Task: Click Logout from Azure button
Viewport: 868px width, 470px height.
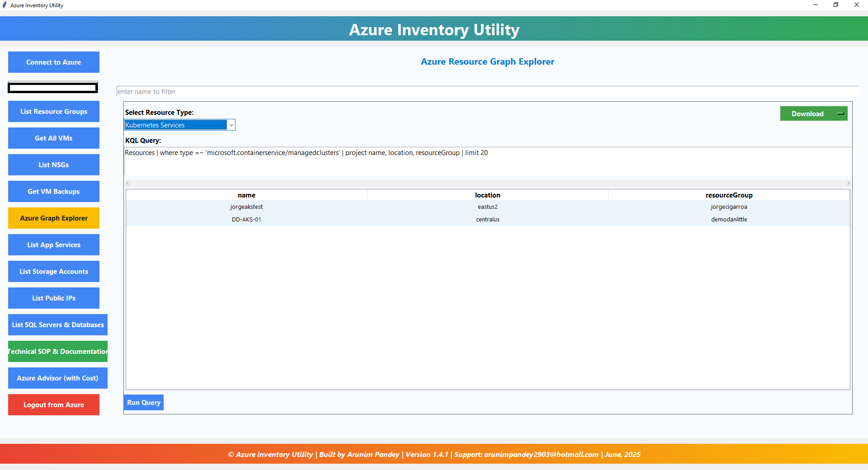Action: pyautogui.click(x=53, y=404)
